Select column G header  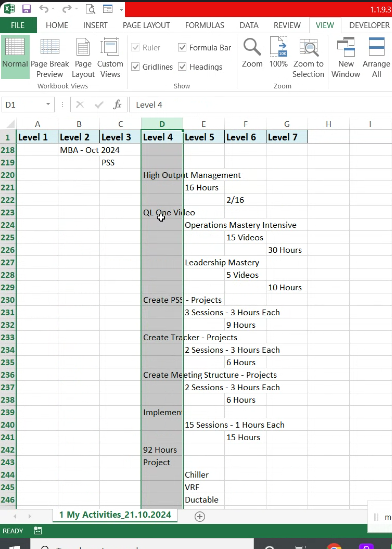[287, 124]
